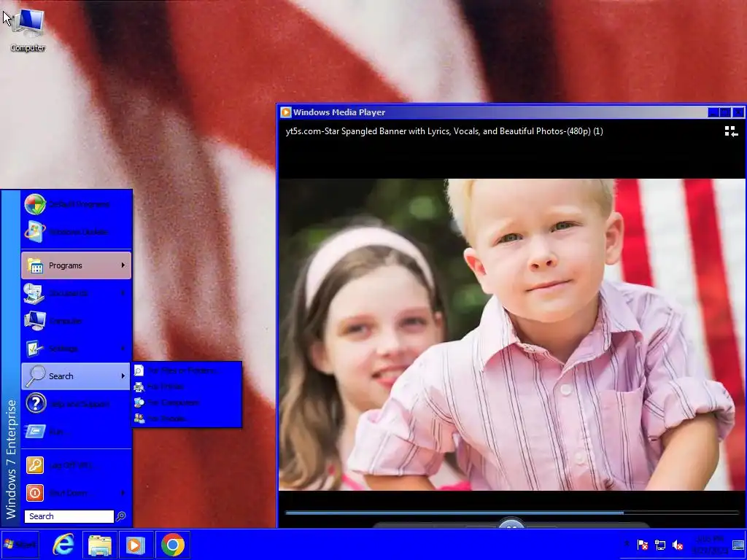Open Internet Explorer from the taskbar
Viewport: 747px width, 560px height.
click(x=64, y=544)
